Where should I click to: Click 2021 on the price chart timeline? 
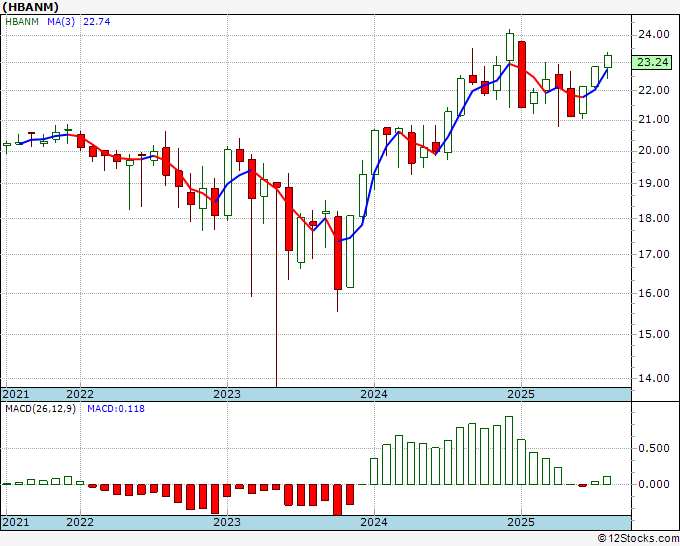16,394
